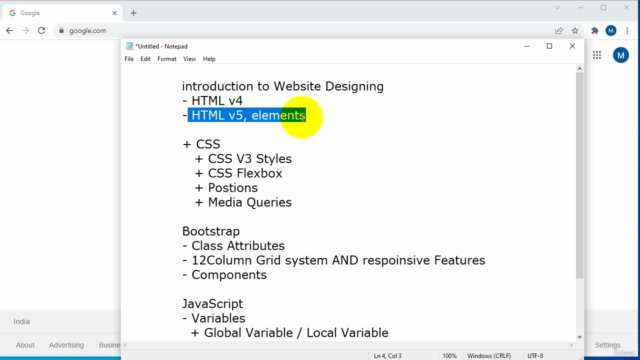Open Chrome profile M avatar in toolbar
Viewport: 640px width, 360px height.
[611, 31]
